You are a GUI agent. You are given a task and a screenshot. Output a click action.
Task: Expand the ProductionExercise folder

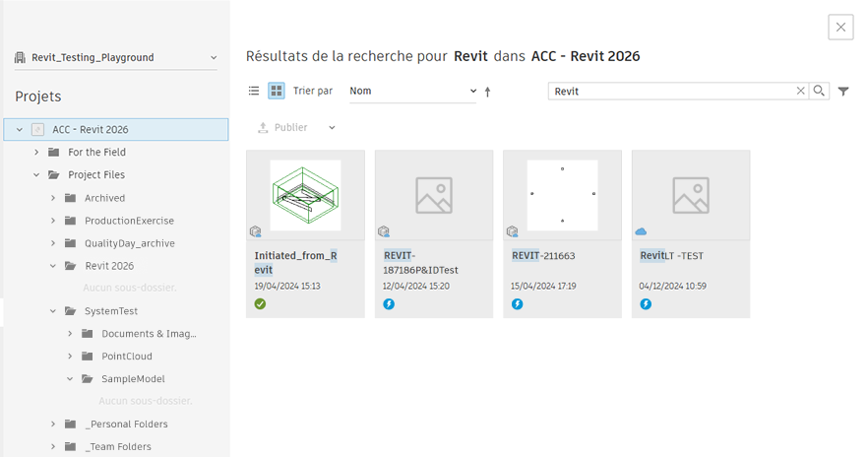click(x=53, y=221)
